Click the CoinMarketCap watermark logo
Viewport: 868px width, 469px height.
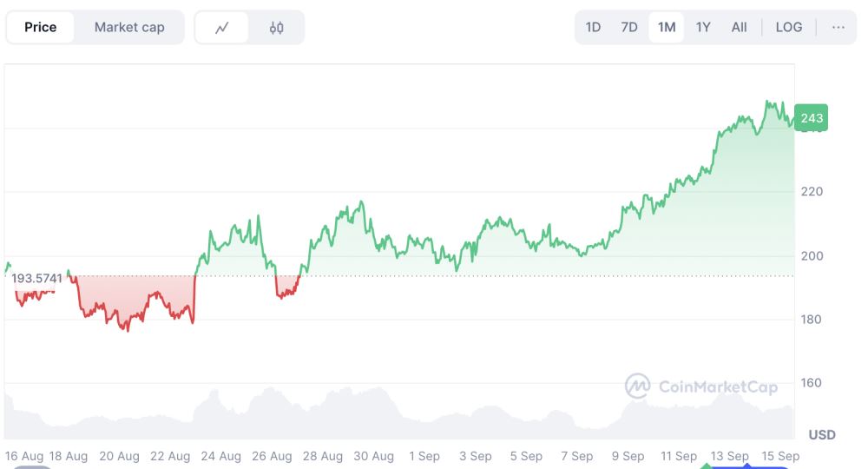point(701,386)
